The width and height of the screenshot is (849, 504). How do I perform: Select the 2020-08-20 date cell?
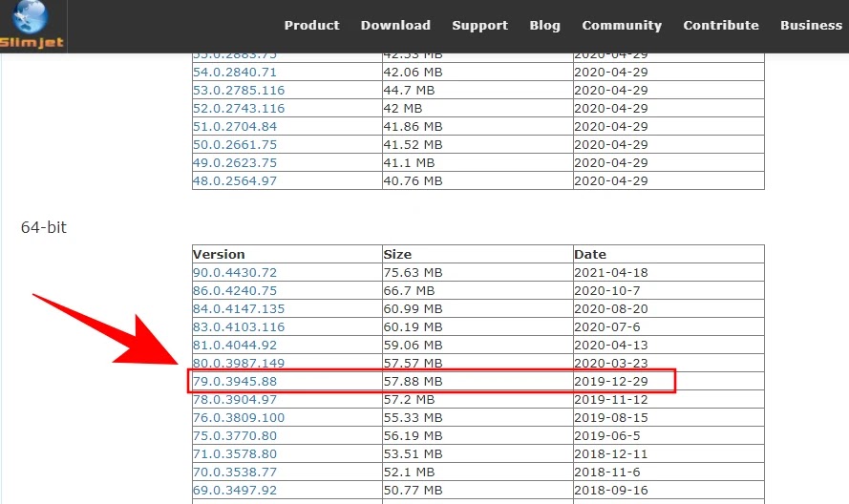669,308
